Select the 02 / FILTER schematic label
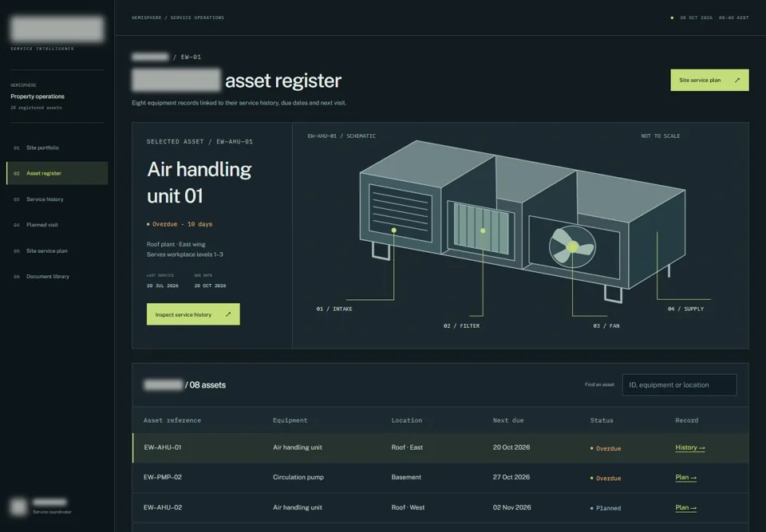 click(461, 326)
